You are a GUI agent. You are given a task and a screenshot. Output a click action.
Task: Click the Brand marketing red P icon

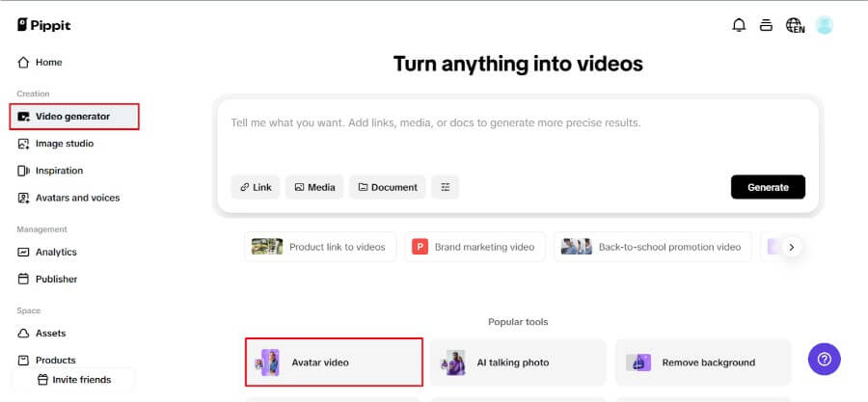[x=420, y=247]
